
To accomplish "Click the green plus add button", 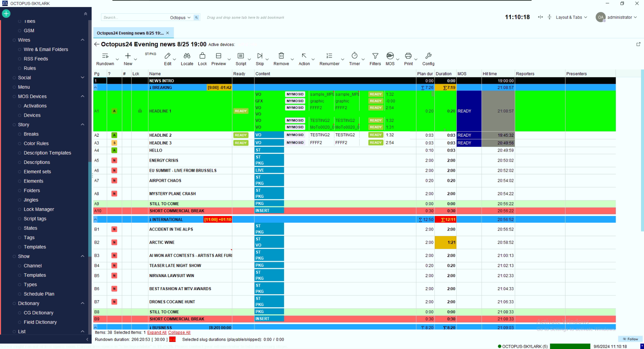I will [6, 14].
